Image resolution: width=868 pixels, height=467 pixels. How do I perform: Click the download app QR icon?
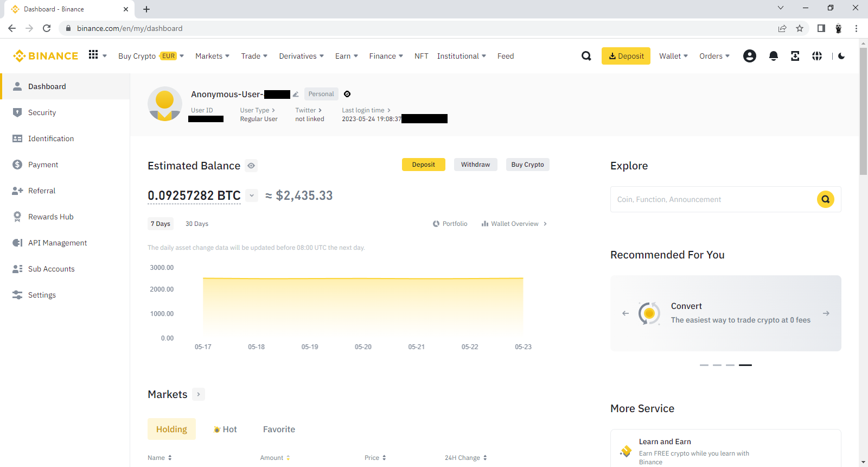(795, 56)
